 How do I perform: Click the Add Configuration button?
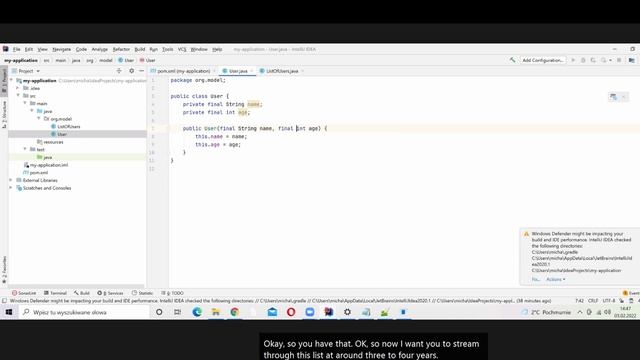click(543, 60)
